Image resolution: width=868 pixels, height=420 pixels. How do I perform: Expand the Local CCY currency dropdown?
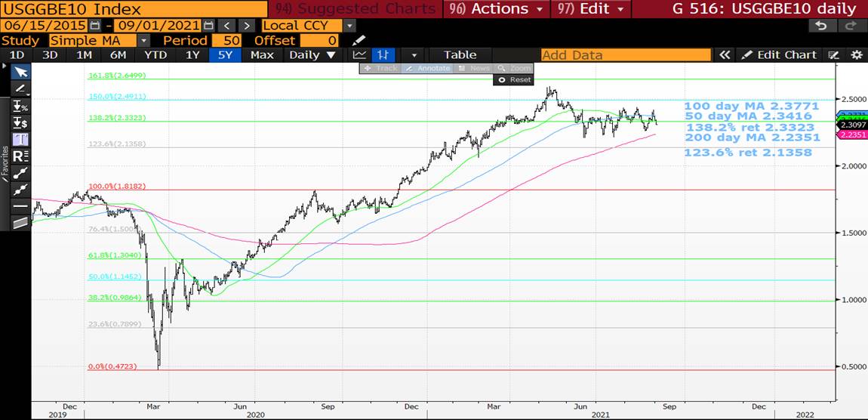(x=349, y=26)
